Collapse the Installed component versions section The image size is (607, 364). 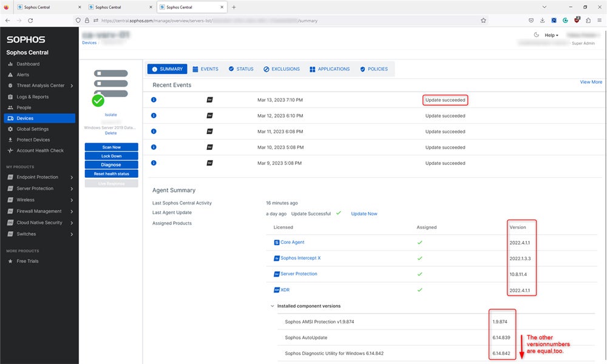272,306
